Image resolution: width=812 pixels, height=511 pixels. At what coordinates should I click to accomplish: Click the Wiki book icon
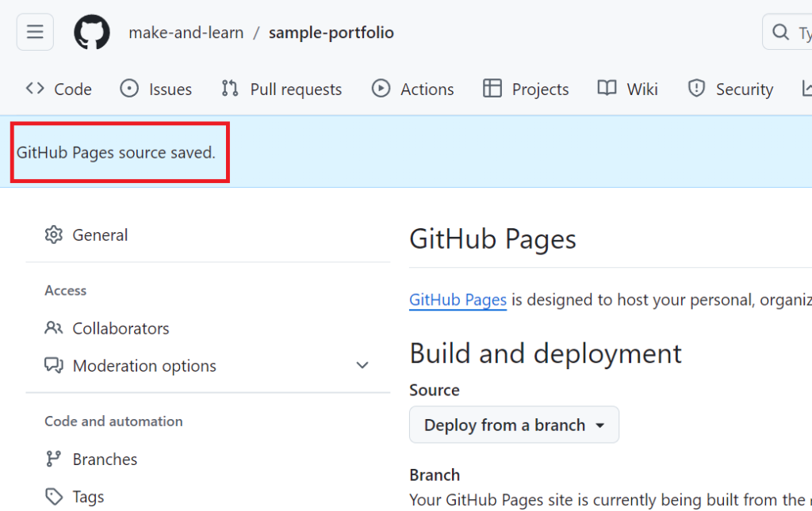(607, 89)
